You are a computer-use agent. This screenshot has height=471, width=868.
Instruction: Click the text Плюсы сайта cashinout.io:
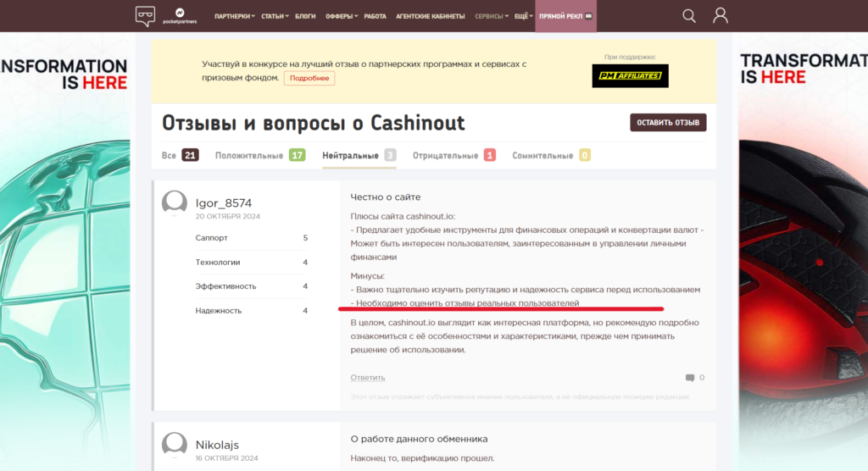(x=403, y=216)
